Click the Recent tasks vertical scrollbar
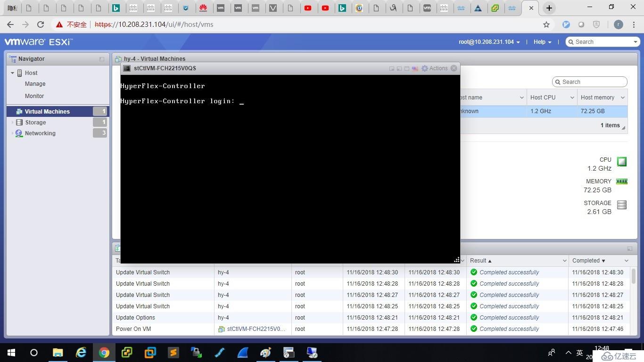The height and width of the screenshot is (362, 644). [x=634, y=276]
